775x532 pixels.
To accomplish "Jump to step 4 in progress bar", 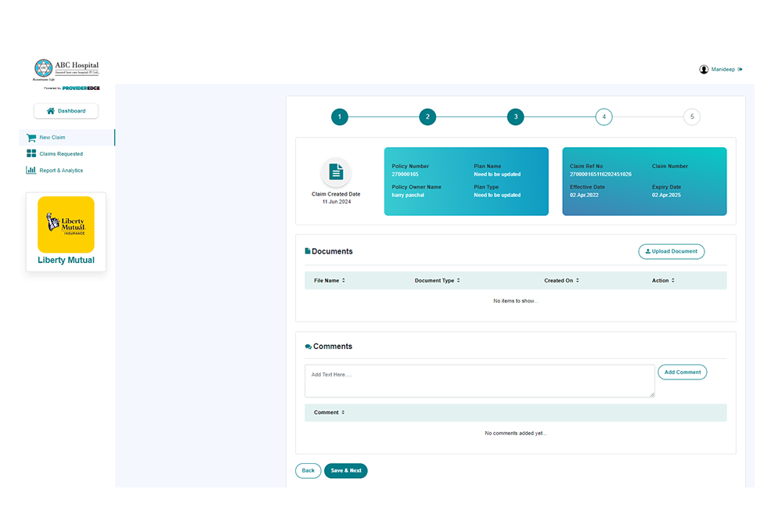I will [x=603, y=117].
